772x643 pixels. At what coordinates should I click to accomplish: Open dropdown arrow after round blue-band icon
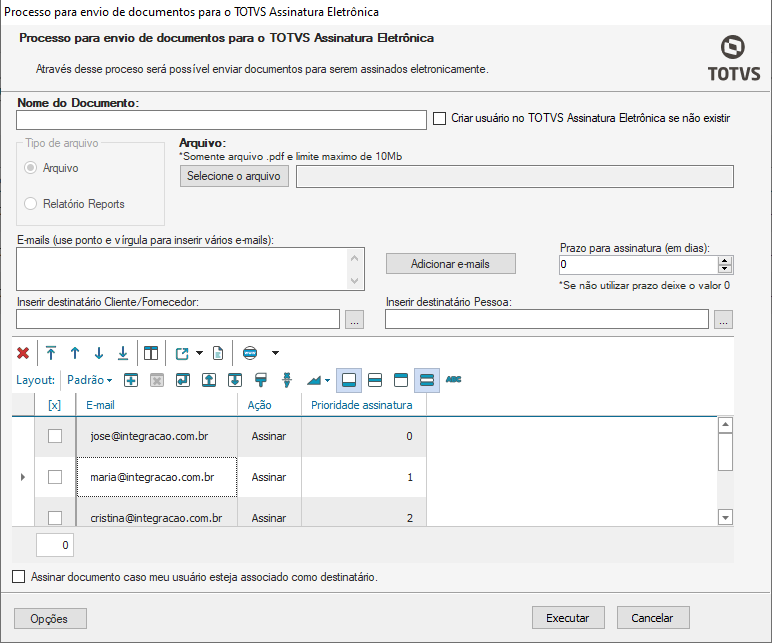[276, 353]
